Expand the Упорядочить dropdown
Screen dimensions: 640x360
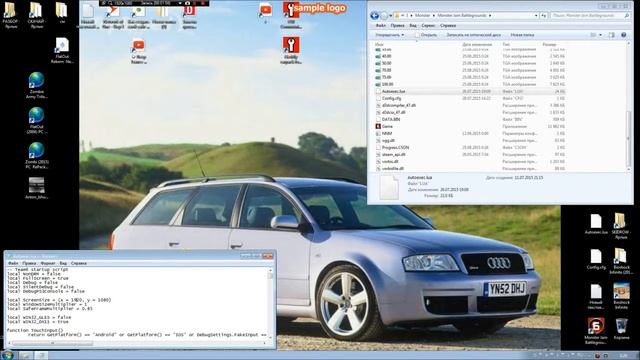tap(389, 35)
